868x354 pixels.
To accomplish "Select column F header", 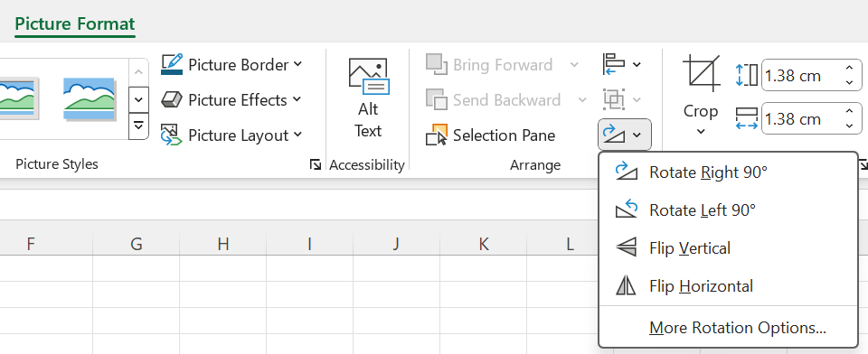I will pos(31,244).
